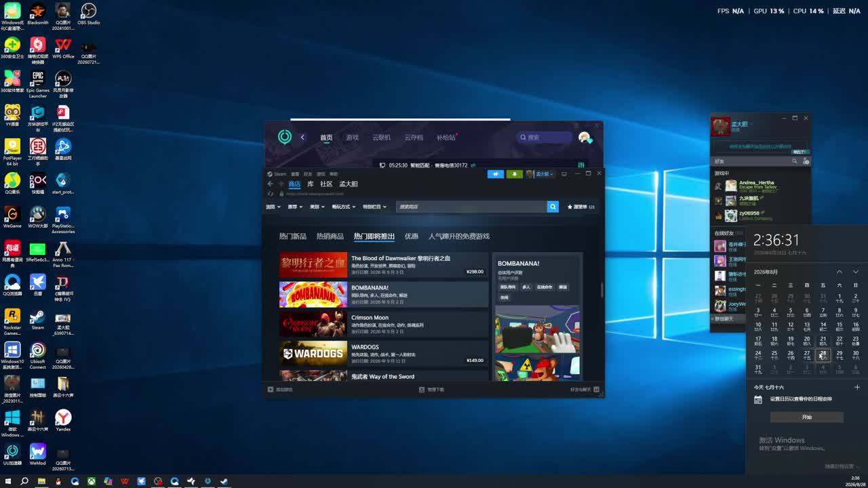Switch to Steam from taskbar icon
Screen dimensions: 868x488
point(224,481)
